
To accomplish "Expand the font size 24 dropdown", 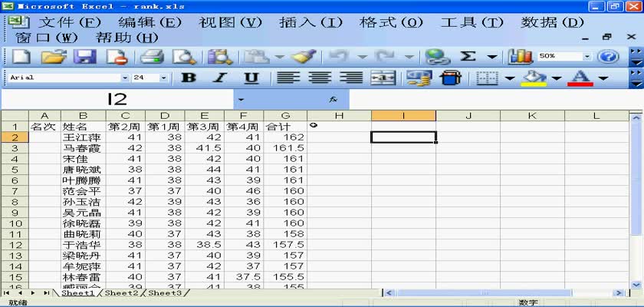I will tap(165, 78).
